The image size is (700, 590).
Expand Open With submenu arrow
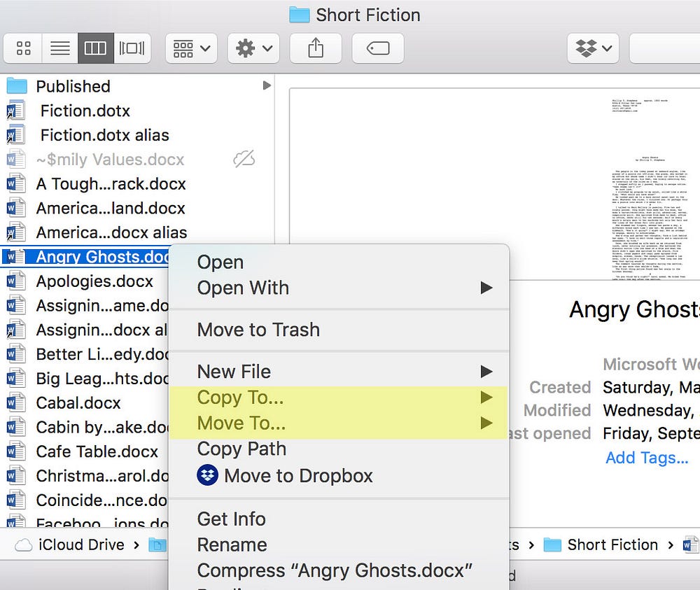point(486,288)
